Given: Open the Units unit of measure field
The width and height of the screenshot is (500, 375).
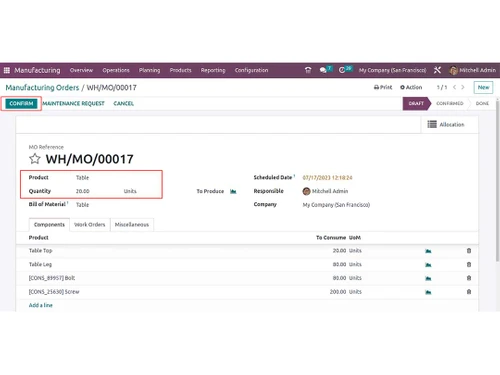Looking at the screenshot, I should (x=130, y=191).
